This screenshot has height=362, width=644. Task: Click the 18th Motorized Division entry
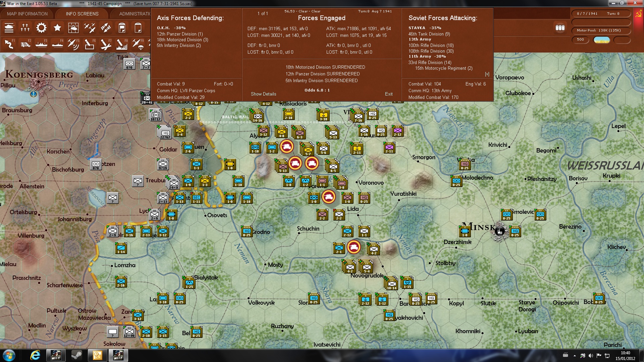pyautogui.click(x=182, y=40)
